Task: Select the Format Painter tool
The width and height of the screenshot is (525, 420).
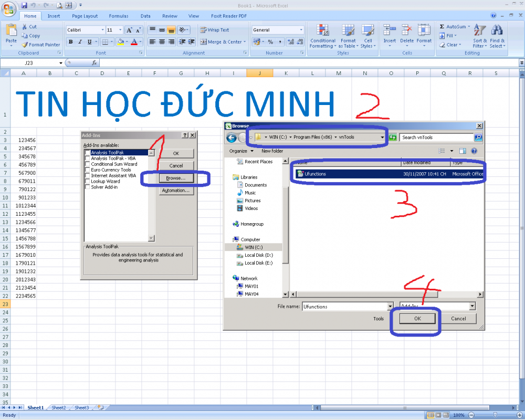Action: coord(41,45)
